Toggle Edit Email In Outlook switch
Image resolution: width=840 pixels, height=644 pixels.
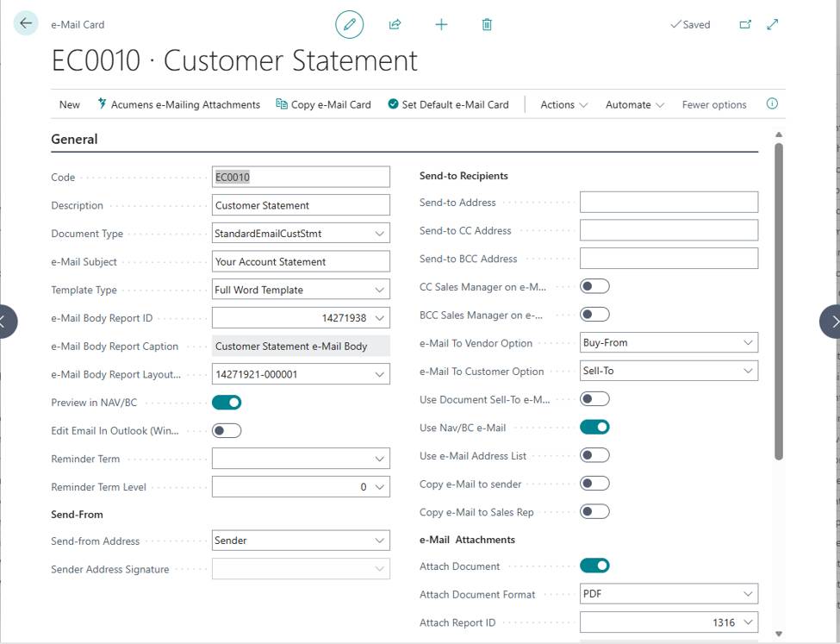point(227,430)
